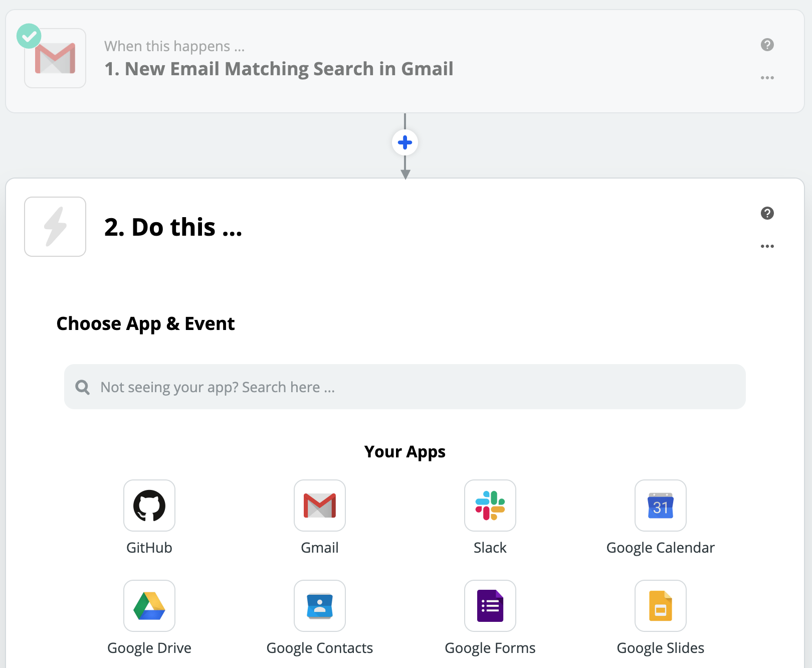The image size is (812, 668).
Task: Open help for the Gmail trigger step
Action: pos(767,45)
